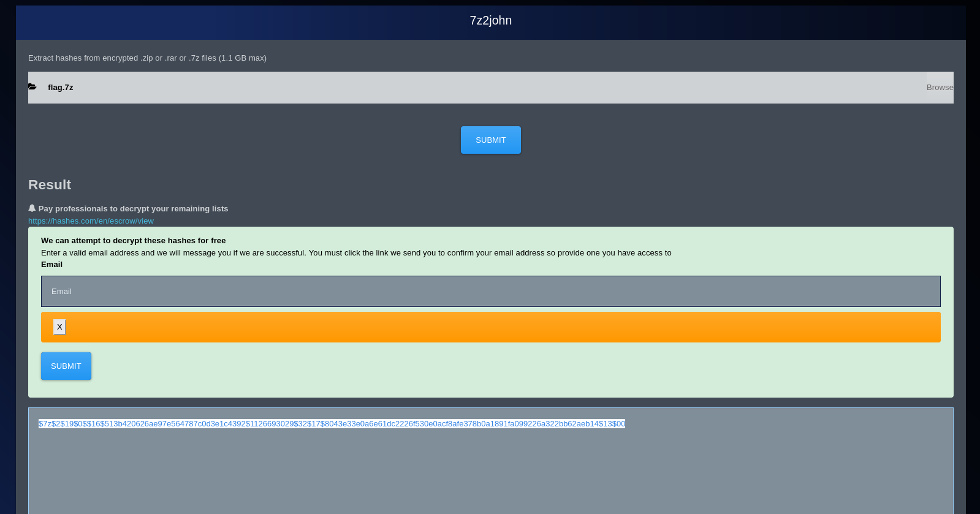Click 'We can attempt to decrypt' heading

[133, 241]
